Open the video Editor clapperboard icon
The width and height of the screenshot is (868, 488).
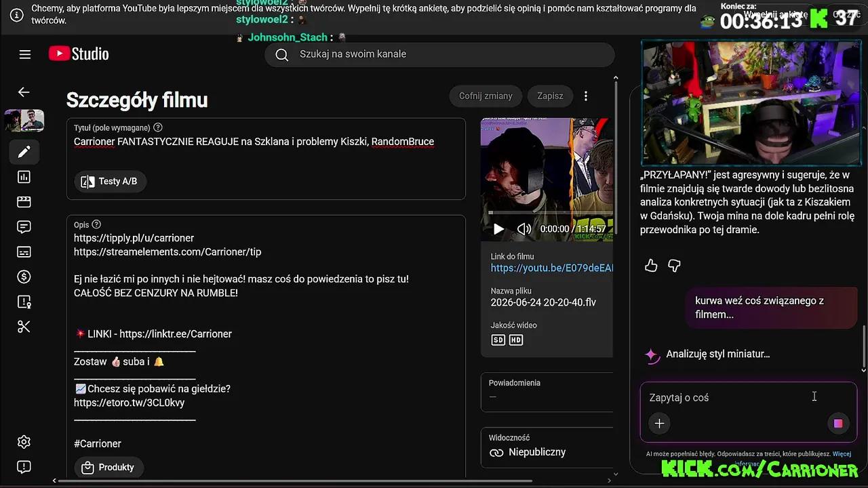point(24,202)
